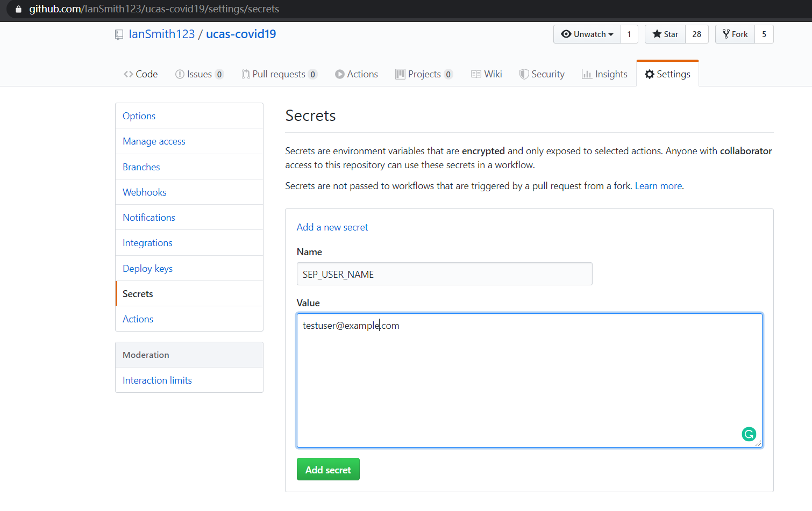This screenshot has height=511, width=812.
Task: Open the Pull requests tab
Action: tap(279, 74)
